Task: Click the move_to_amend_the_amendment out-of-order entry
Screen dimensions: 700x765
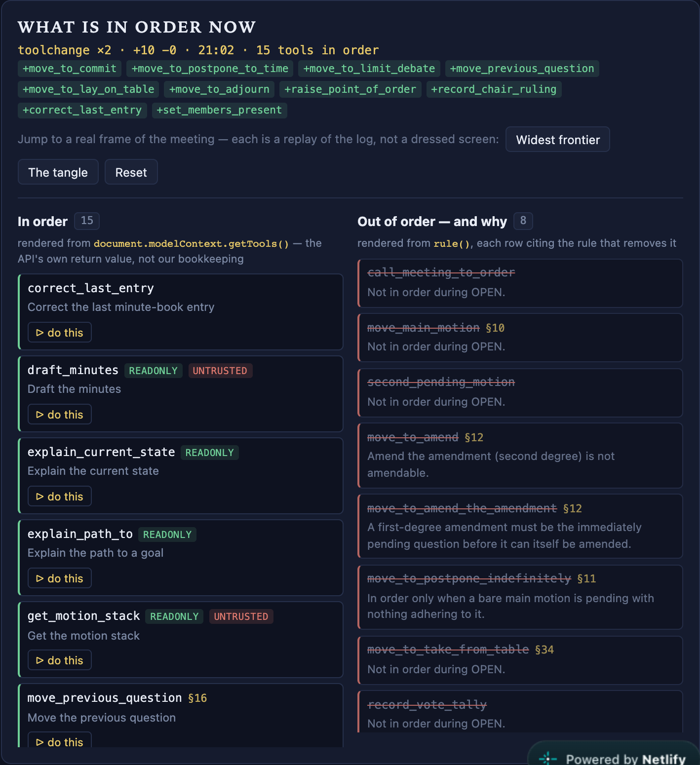Action: tap(520, 526)
